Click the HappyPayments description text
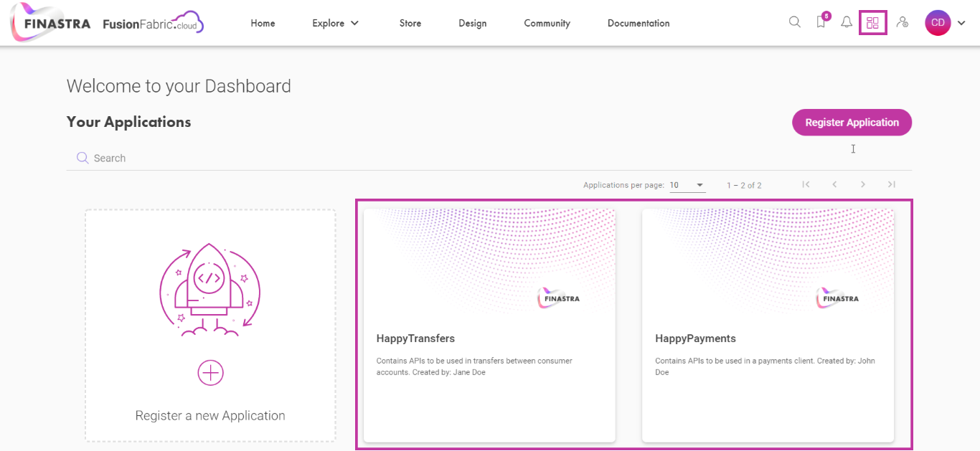The width and height of the screenshot is (980, 451). [765, 366]
